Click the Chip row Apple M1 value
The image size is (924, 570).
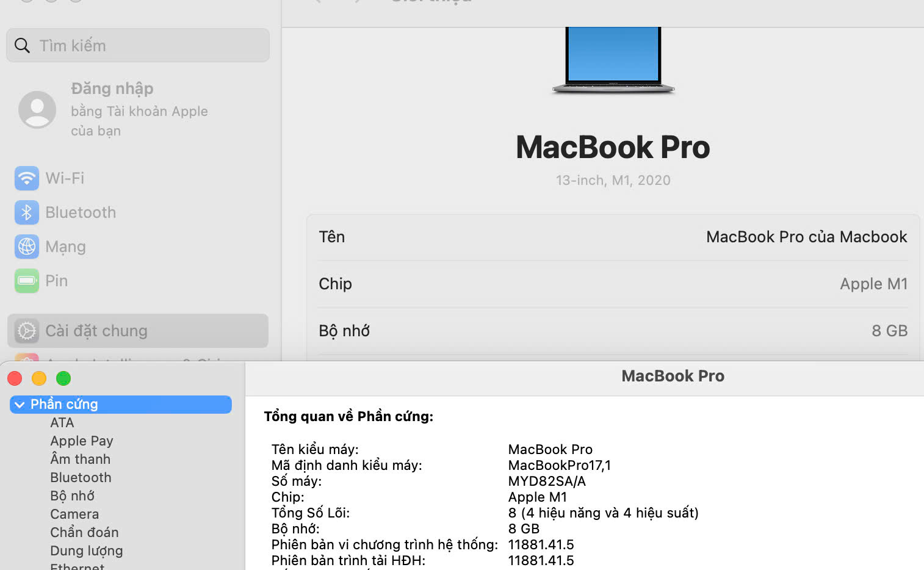click(873, 284)
